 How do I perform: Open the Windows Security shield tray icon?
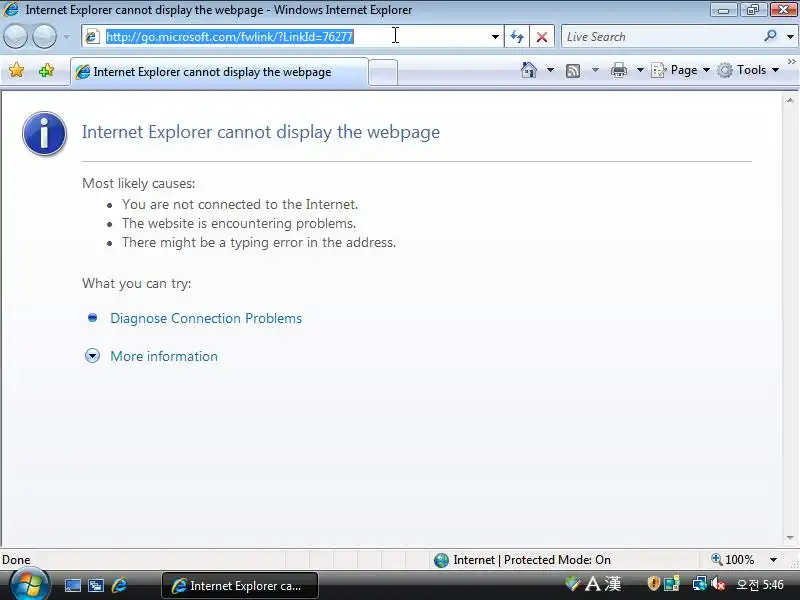pyautogui.click(x=653, y=583)
